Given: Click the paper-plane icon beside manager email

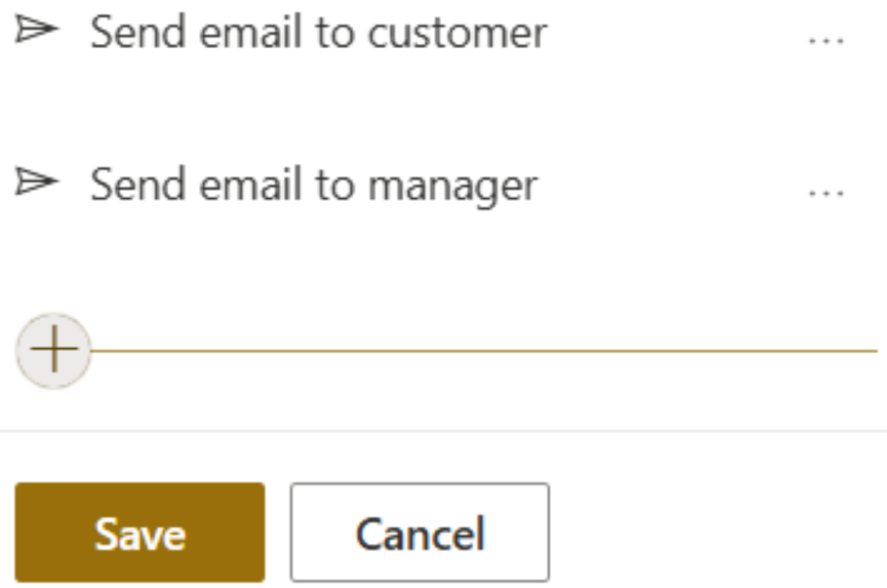Looking at the screenshot, I should [x=36, y=181].
